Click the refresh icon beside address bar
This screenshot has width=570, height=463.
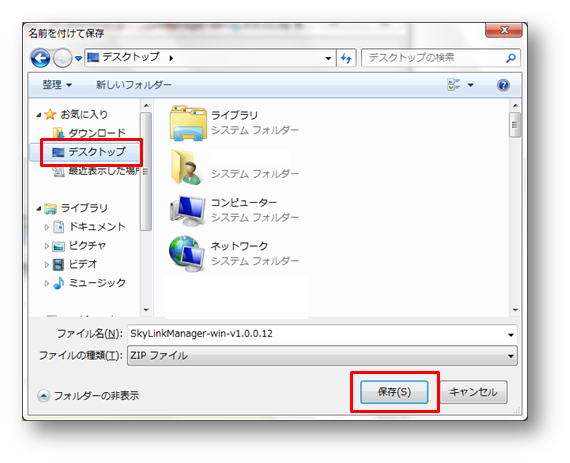(x=346, y=58)
